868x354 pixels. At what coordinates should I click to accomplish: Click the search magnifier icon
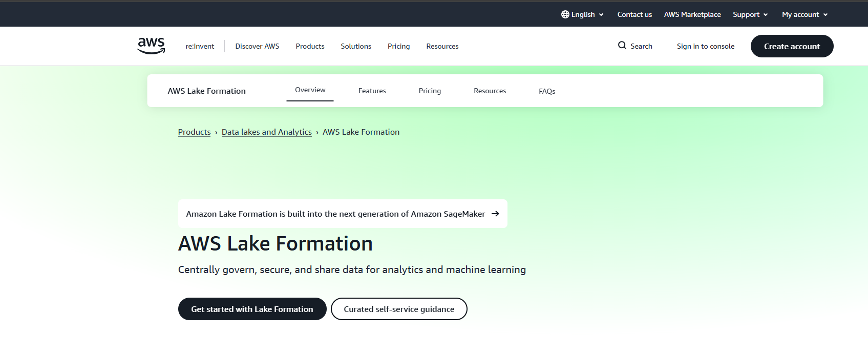622,46
